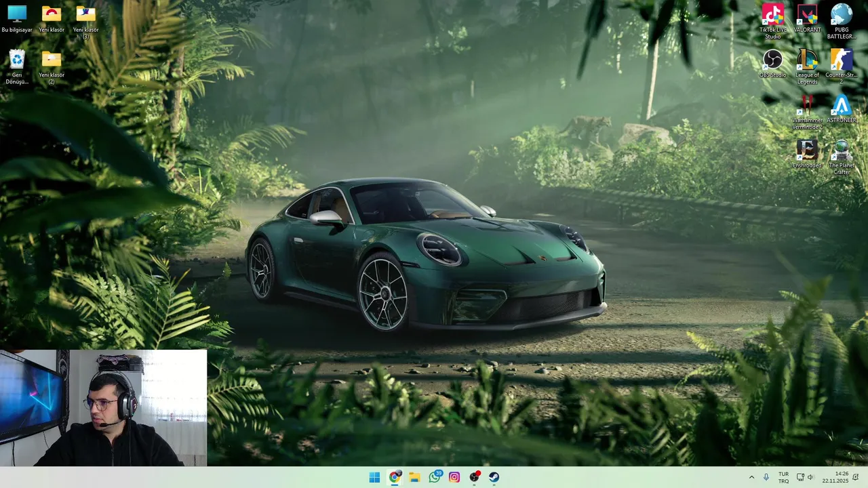The height and width of the screenshot is (488, 868).
Task: Select the VALORANT desktop shortcut
Action: (807, 19)
